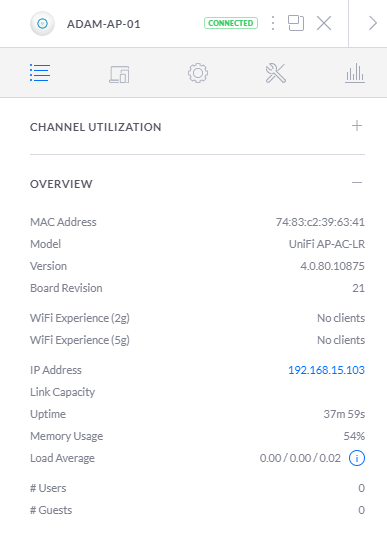Click the Load Average info icon
Image resolution: width=387 pixels, height=536 pixels.
(x=357, y=458)
